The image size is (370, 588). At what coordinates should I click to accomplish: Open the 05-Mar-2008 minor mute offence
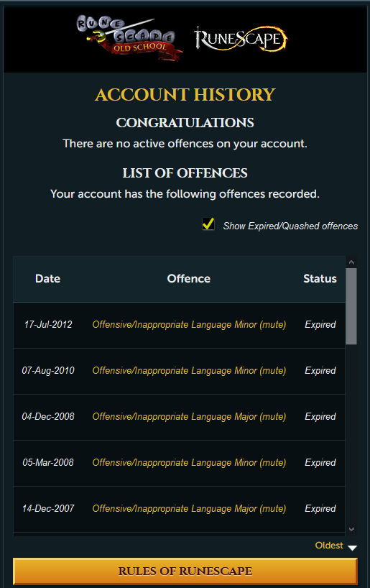189,462
